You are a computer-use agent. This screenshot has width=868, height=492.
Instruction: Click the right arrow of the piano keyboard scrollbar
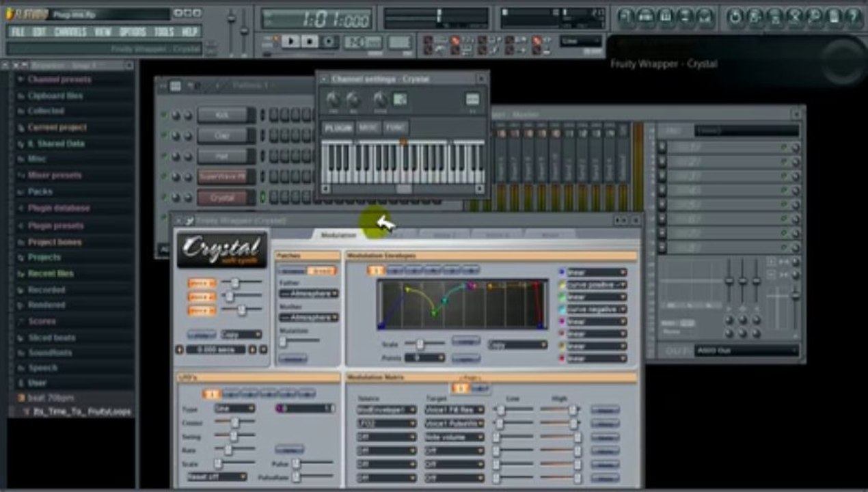[480, 189]
